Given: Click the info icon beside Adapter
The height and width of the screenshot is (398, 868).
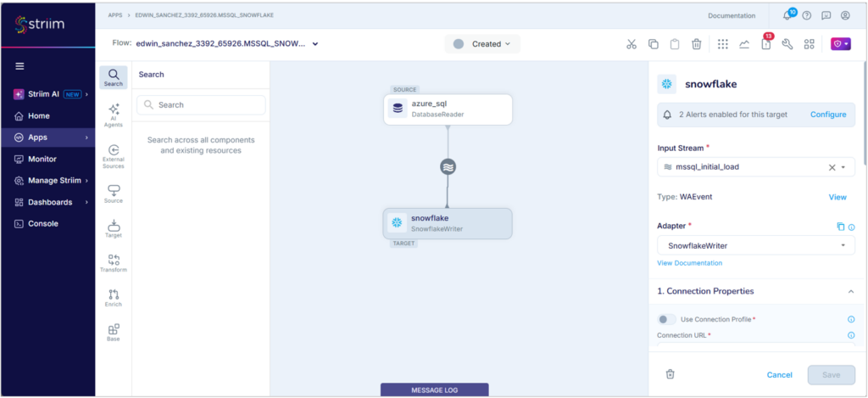Looking at the screenshot, I should 851,227.
